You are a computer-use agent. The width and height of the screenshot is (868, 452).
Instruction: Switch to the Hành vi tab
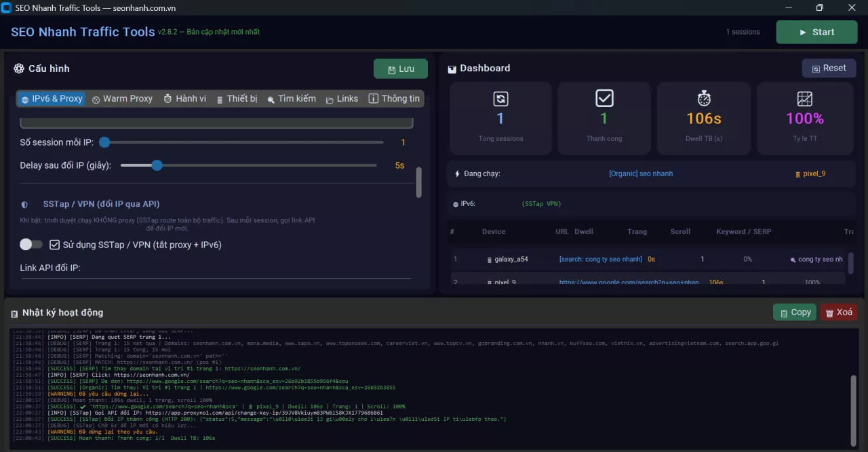pyautogui.click(x=184, y=99)
